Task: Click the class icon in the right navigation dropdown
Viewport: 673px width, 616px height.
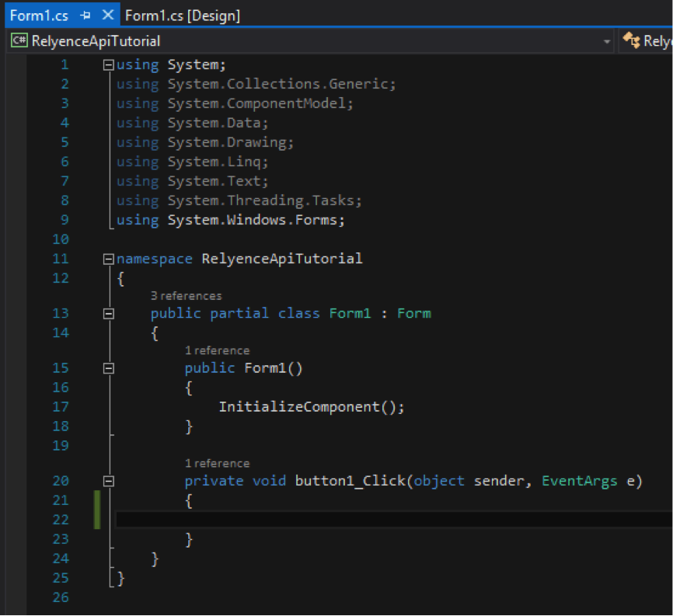Action: tap(631, 41)
